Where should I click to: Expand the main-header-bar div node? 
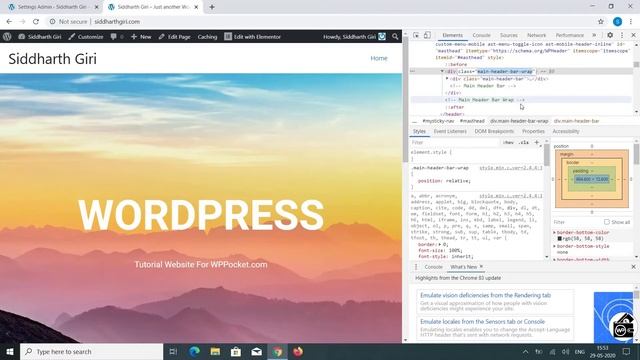point(447,78)
